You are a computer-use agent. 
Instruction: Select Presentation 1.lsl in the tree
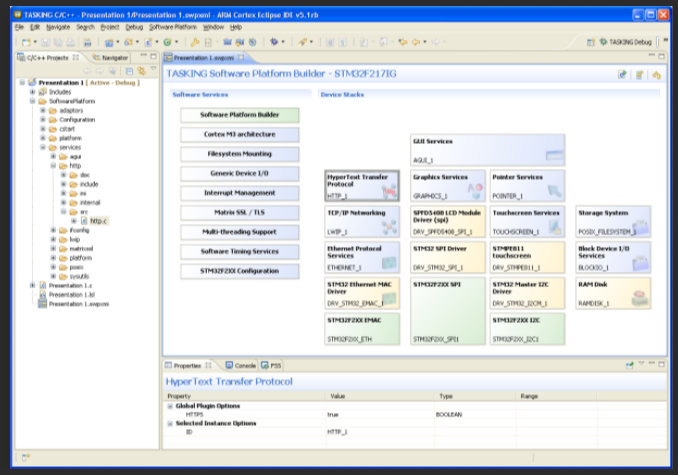click(72, 295)
